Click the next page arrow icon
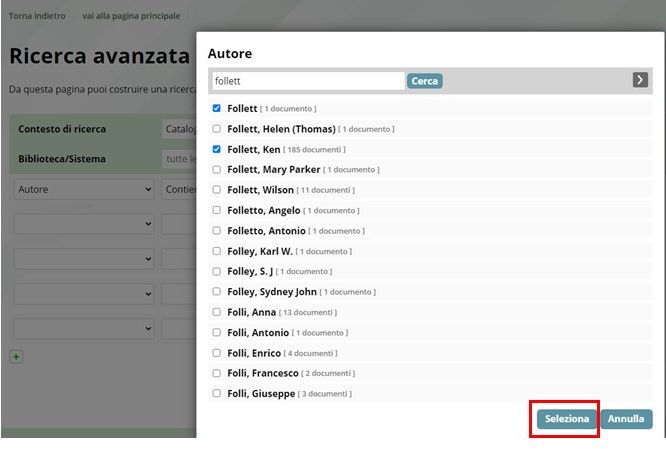Image resolution: width=666 pixels, height=449 pixels. pos(640,80)
